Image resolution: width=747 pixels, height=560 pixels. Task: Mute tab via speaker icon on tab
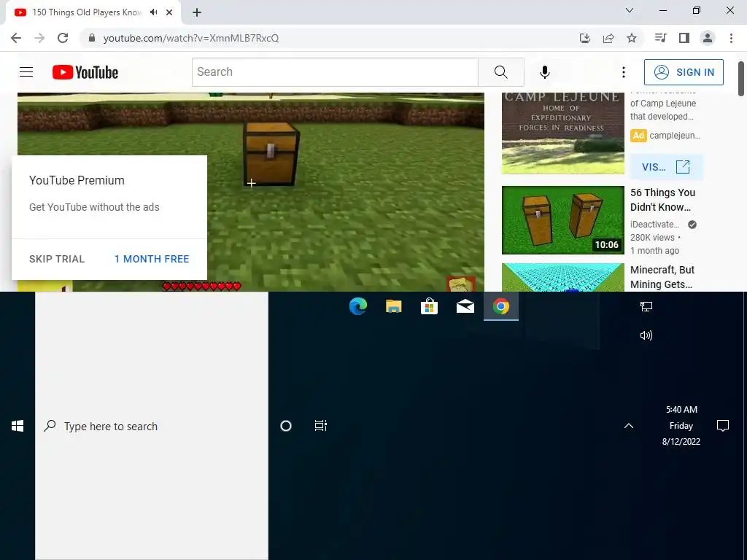tap(153, 12)
